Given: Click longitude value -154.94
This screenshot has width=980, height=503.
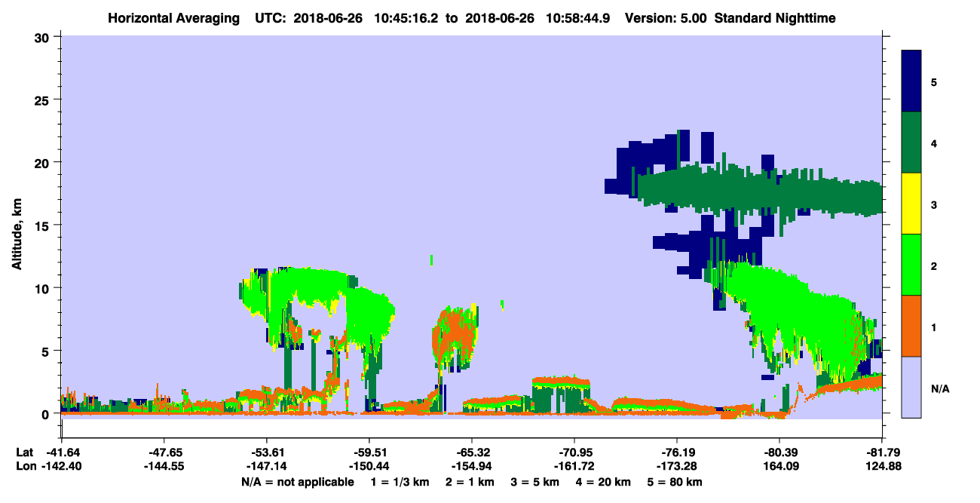Looking at the screenshot, I should click(471, 467).
